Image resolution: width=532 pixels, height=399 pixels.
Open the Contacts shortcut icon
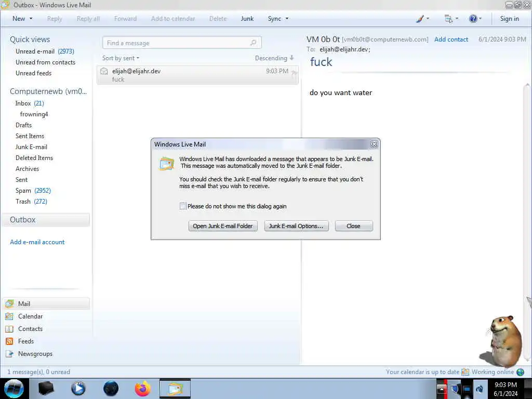[x=9, y=329]
